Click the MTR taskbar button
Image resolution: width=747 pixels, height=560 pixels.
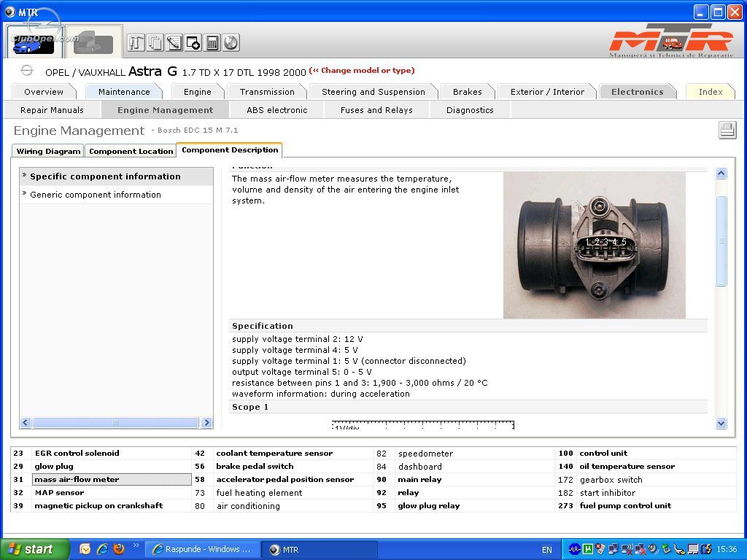click(320, 550)
